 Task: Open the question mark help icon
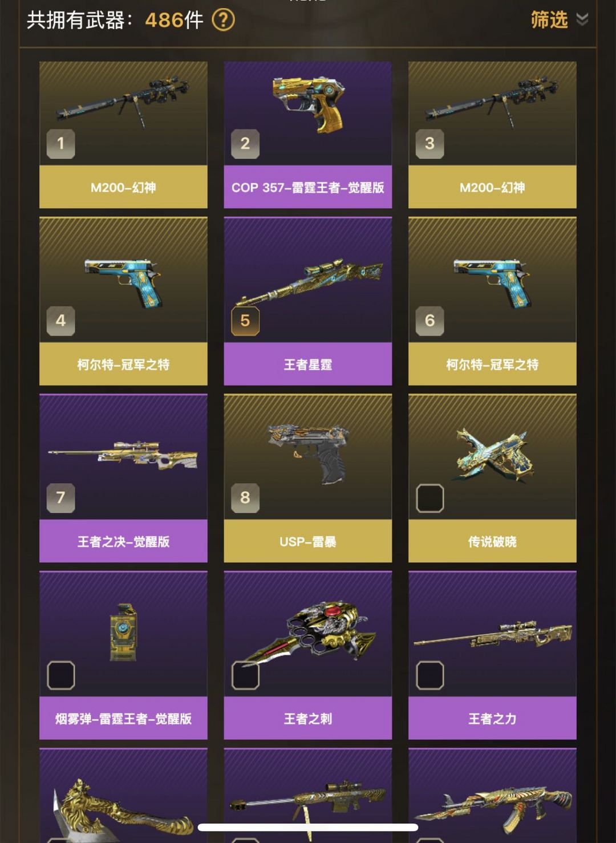223,21
